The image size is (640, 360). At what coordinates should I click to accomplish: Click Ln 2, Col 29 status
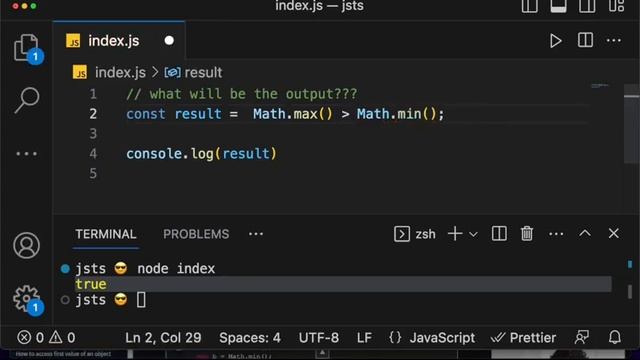tap(163, 338)
